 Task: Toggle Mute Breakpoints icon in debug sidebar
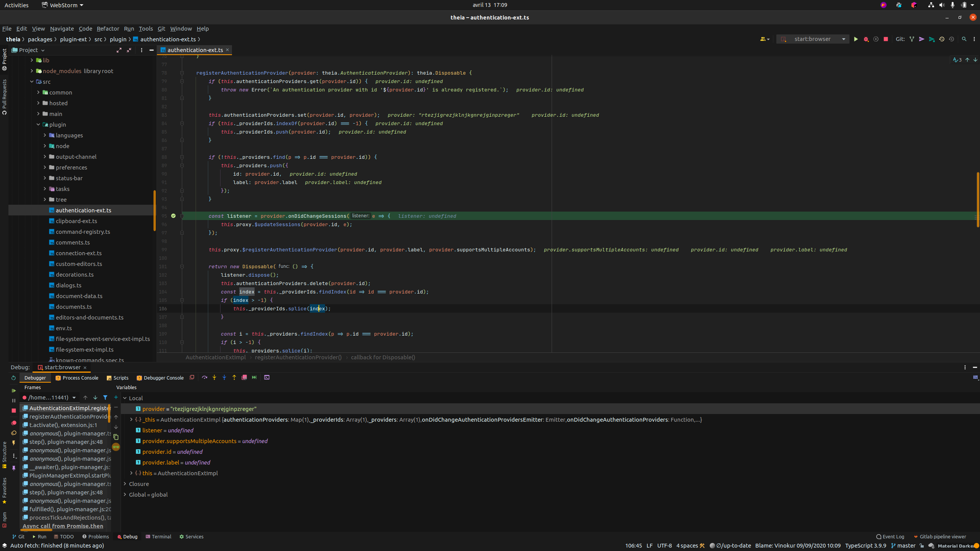(14, 433)
